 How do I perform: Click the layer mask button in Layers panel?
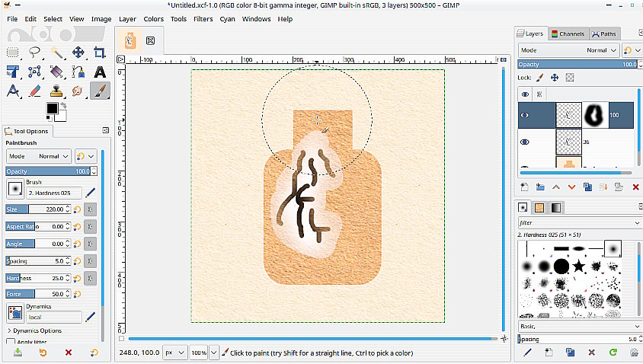coord(619,187)
